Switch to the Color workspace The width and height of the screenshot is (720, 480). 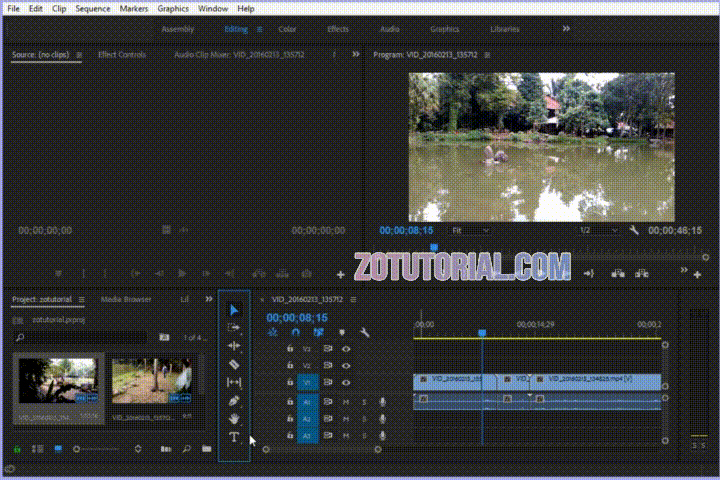(x=287, y=29)
